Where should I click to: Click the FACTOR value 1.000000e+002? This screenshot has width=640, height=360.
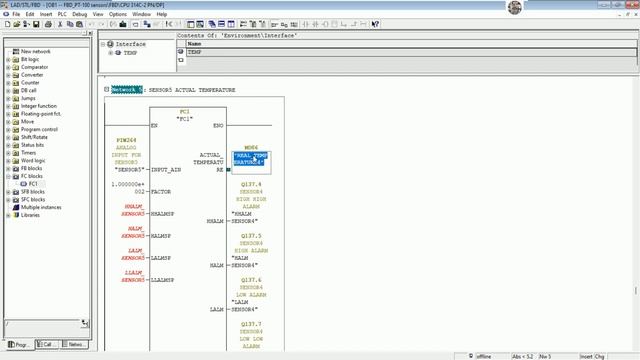(128, 188)
